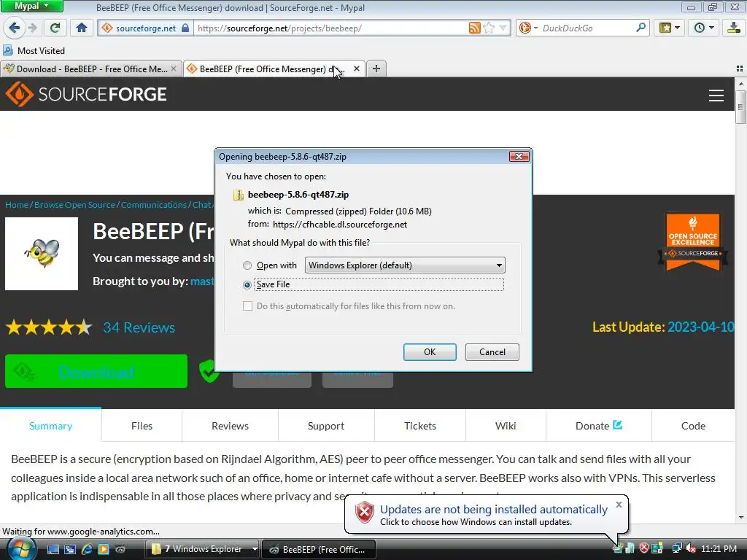
Task: Follow the Browse Open Source breadcrumb
Action: coord(75,205)
